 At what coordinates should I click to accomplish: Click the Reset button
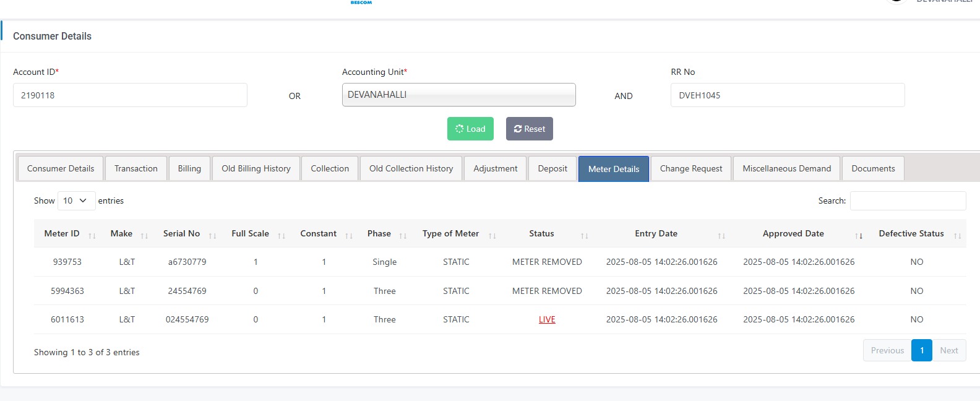point(529,129)
